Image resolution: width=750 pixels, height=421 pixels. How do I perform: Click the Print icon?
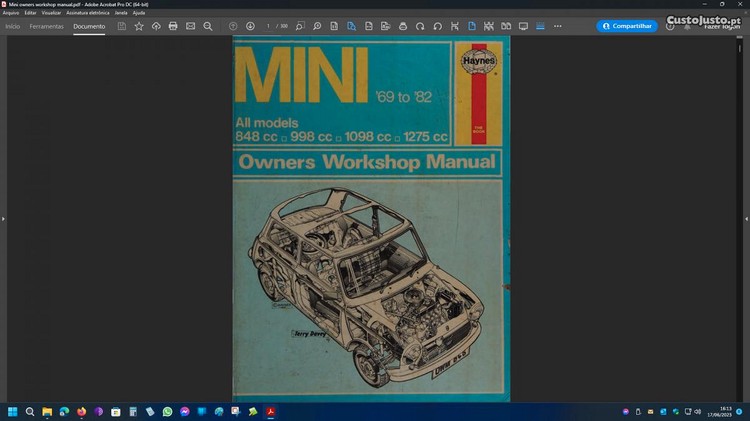173,26
